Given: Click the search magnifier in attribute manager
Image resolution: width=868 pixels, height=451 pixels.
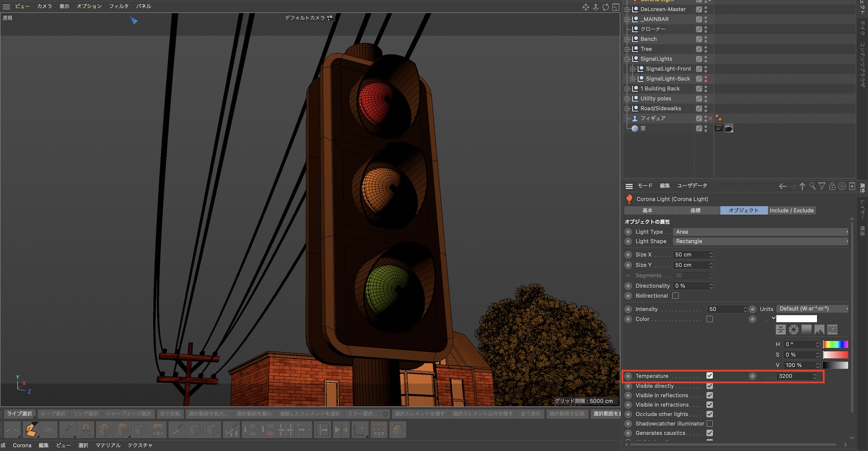Looking at the screenshot, I should click(x=812, y=186).
